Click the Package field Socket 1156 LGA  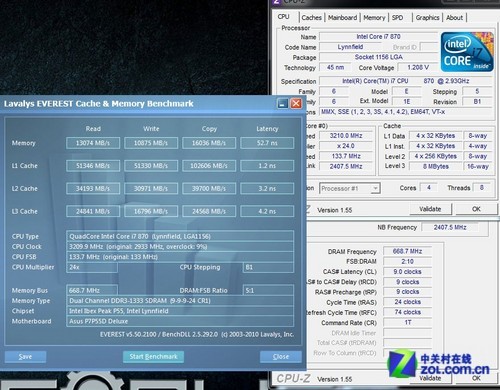pyautogui.click(x=378, y=57)
